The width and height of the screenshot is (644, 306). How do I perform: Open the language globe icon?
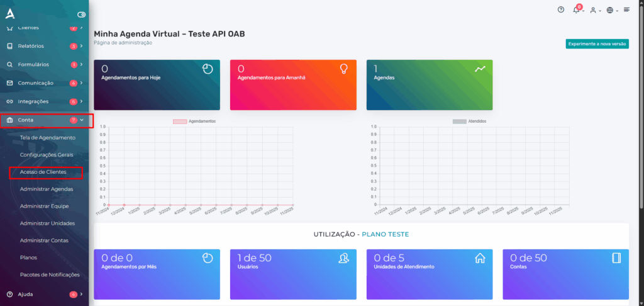(610, 10)
